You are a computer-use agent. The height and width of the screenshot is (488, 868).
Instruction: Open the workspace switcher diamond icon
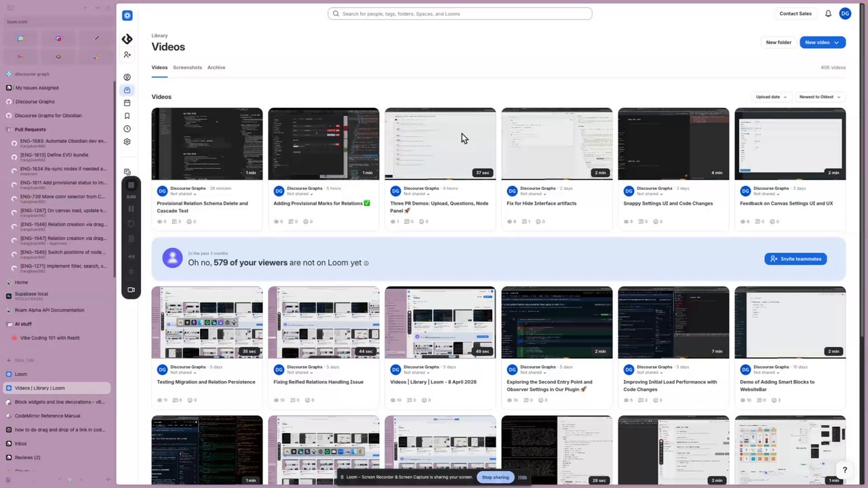point(127,39)
